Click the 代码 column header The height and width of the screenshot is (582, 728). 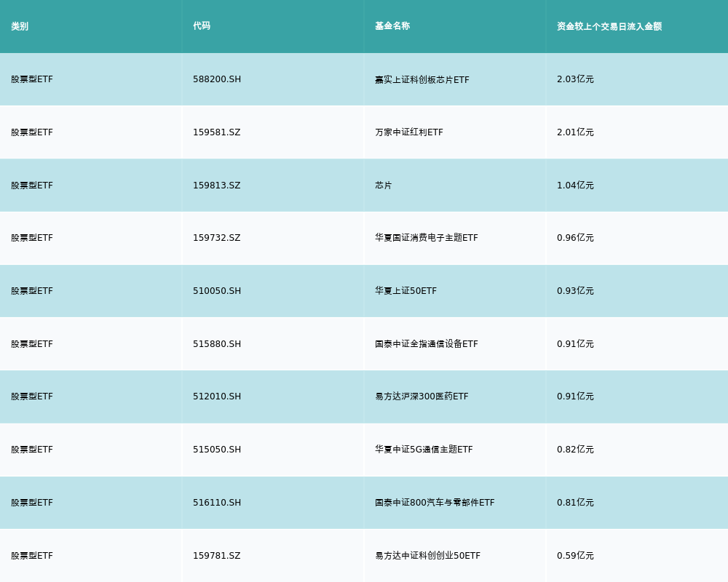[x=202, y=26]
